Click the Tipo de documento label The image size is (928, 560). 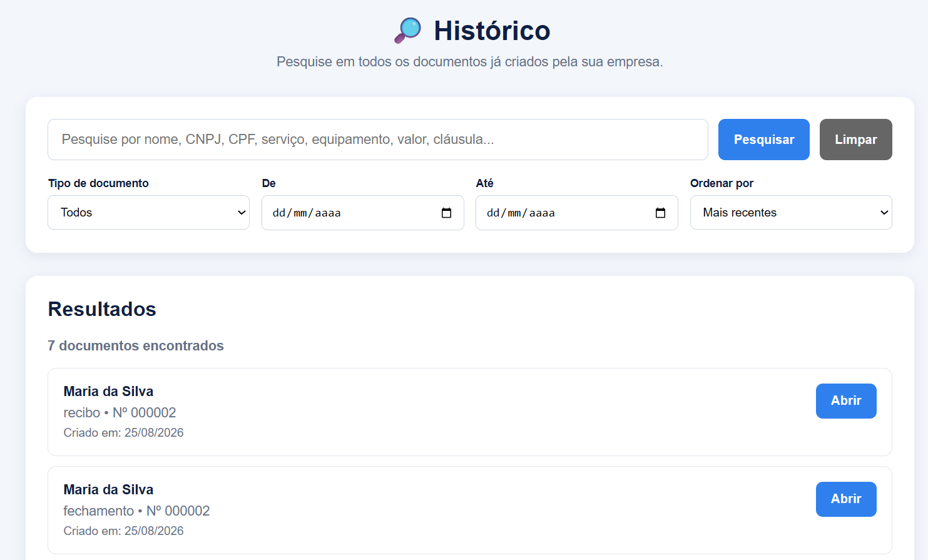98,183
